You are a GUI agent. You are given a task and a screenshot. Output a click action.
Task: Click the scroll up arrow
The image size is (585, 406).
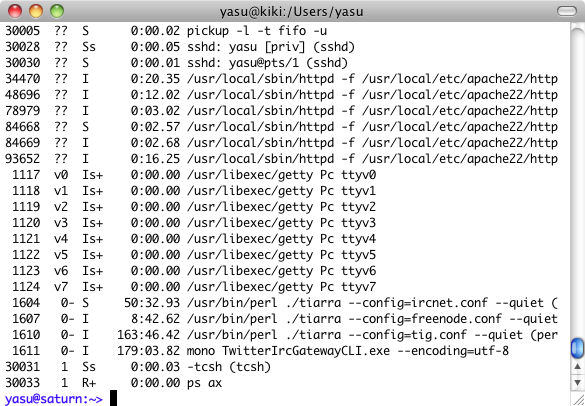[577, 366]
